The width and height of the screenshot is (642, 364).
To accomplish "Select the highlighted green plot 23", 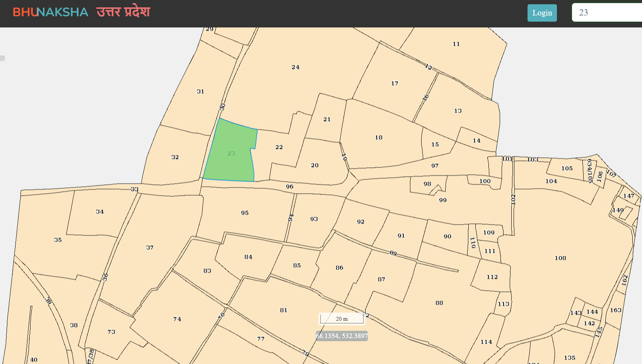I will coord(231,153).
